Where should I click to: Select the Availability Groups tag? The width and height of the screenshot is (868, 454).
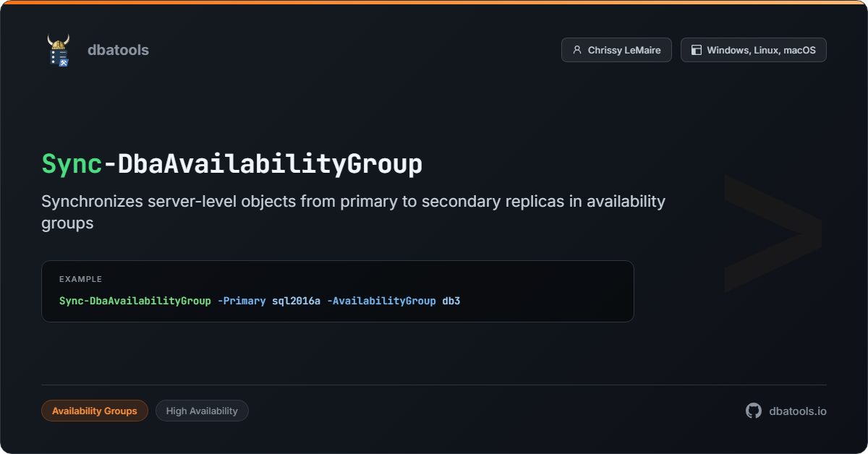point(95,411)
